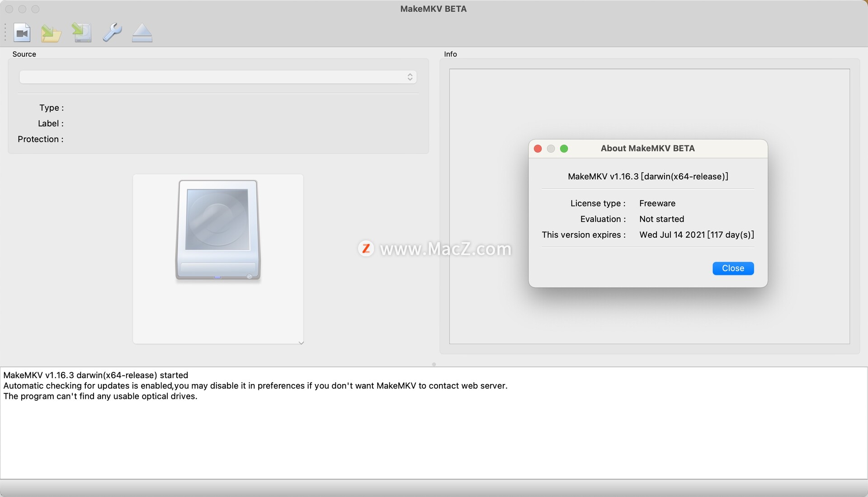Viewport: 868px width, 497px height.
Task: Click the "Protection :" field name
Action: tap(41, 139)
